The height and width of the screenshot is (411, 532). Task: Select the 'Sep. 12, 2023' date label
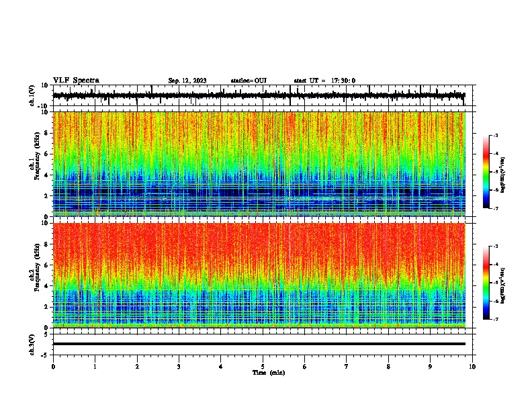pyautogui.click(x=187, y=81)
